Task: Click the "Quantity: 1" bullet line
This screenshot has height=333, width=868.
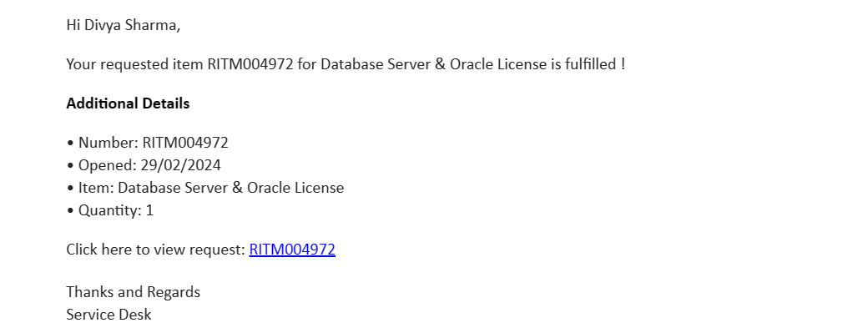Action: click(x=109, y=211)
